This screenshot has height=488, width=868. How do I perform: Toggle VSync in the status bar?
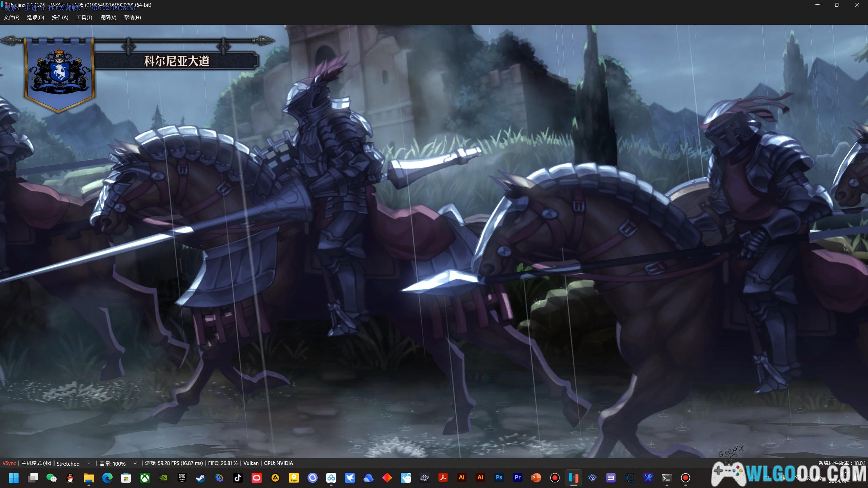point(9,463)
